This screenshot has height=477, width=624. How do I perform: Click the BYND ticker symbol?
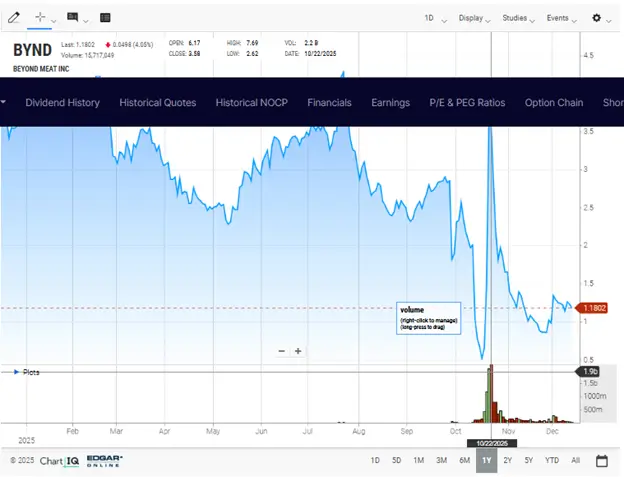33,50
